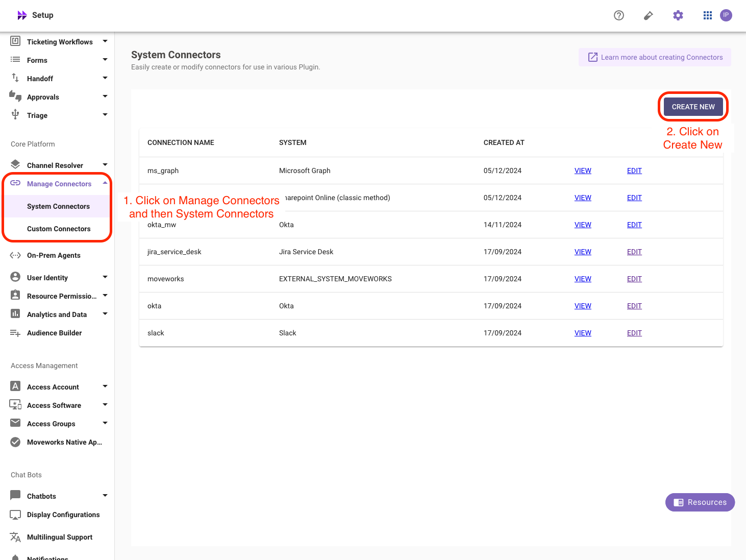
Task: Open the apps grid icon
Action: pyautogui.click(x=708, y=15)
